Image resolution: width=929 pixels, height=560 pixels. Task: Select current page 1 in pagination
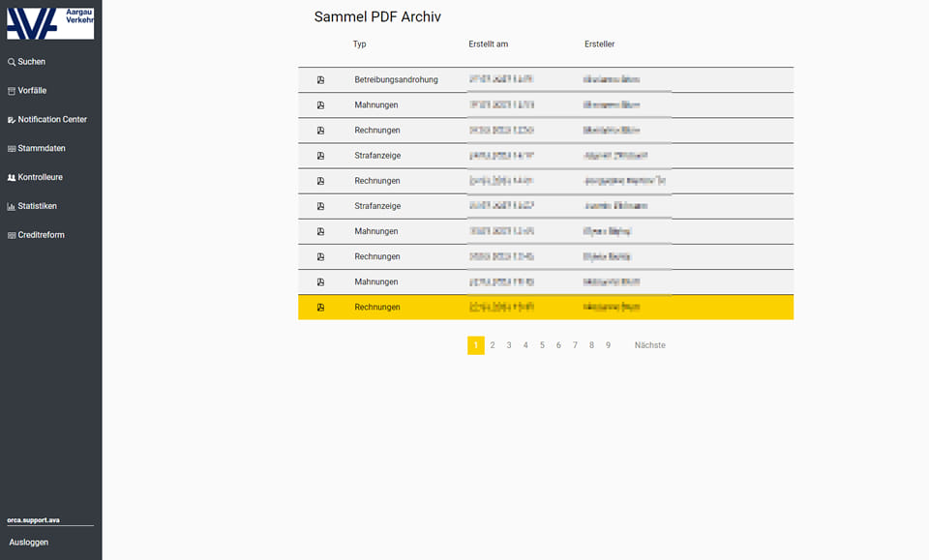(x=475, y=345)
